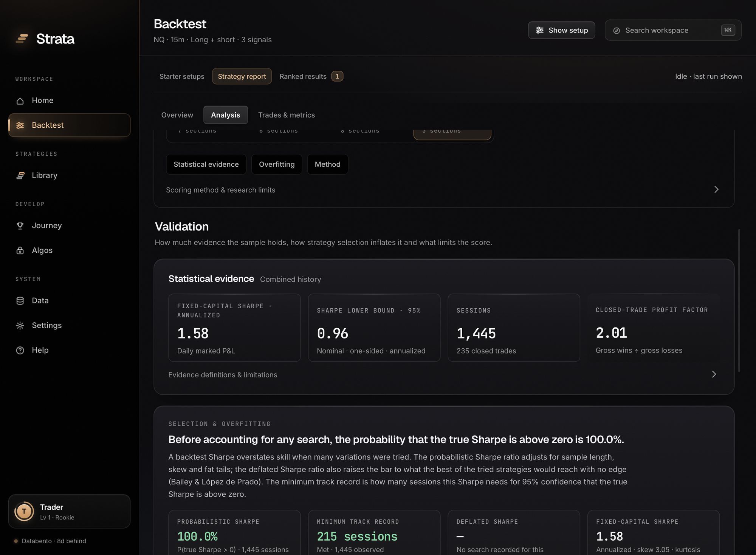Open the Trades & metrics sub-tab
Screen dimensions: 756x555
coord(287,115)
